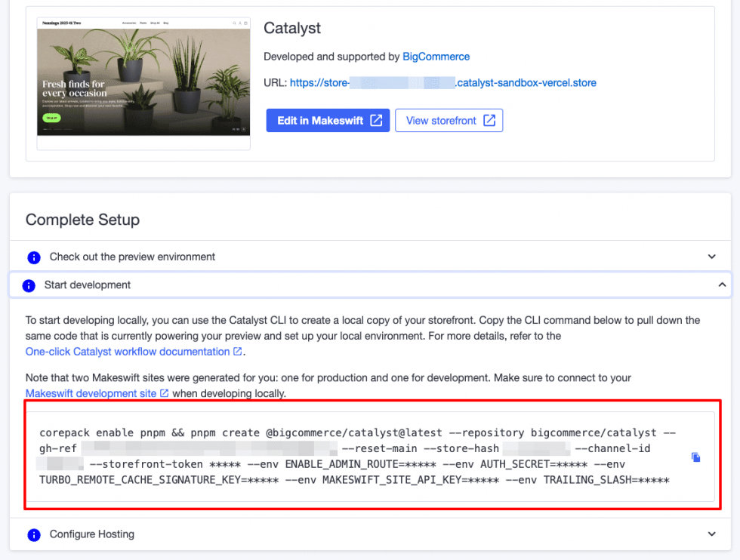This screenshot has width=740, height=560.
Task: Open Blog from the preview site navigation
Action: (165, 23)
